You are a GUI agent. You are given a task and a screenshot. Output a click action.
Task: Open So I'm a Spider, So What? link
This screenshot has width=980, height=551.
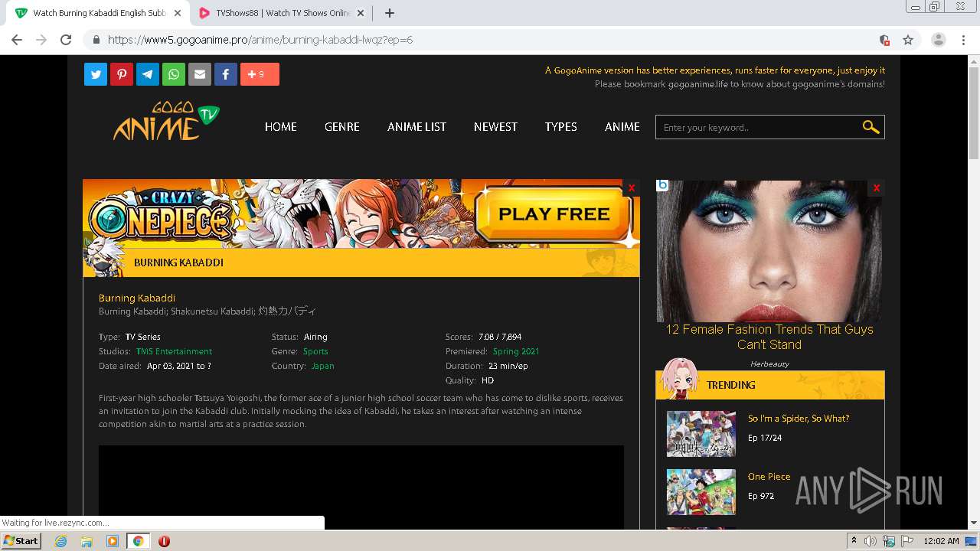point(799,419)
